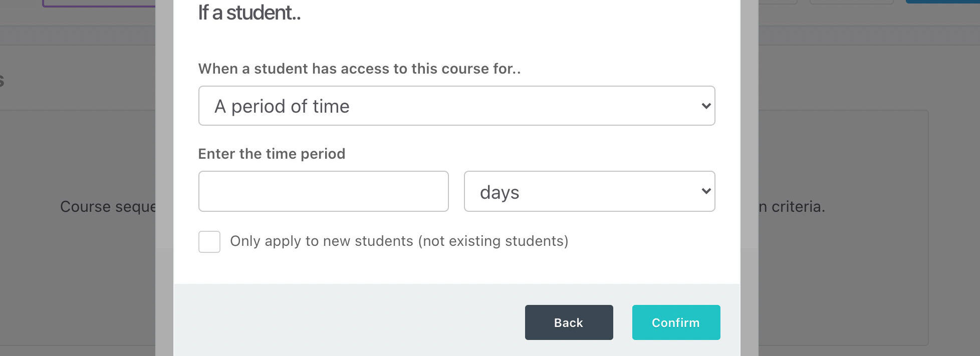This screenshot has width=980, height=356.
Task: Click the dimmed 'n criteria.' background text
Action: point(792,207)
